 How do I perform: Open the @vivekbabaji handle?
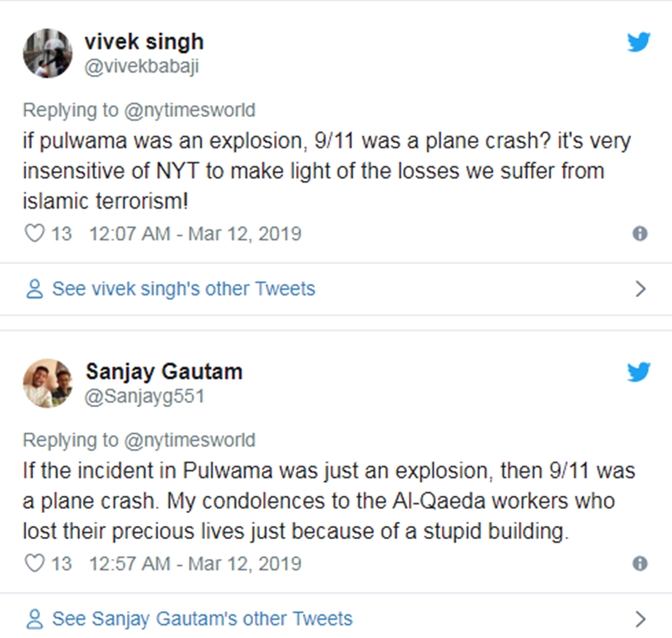click(142, 66)
